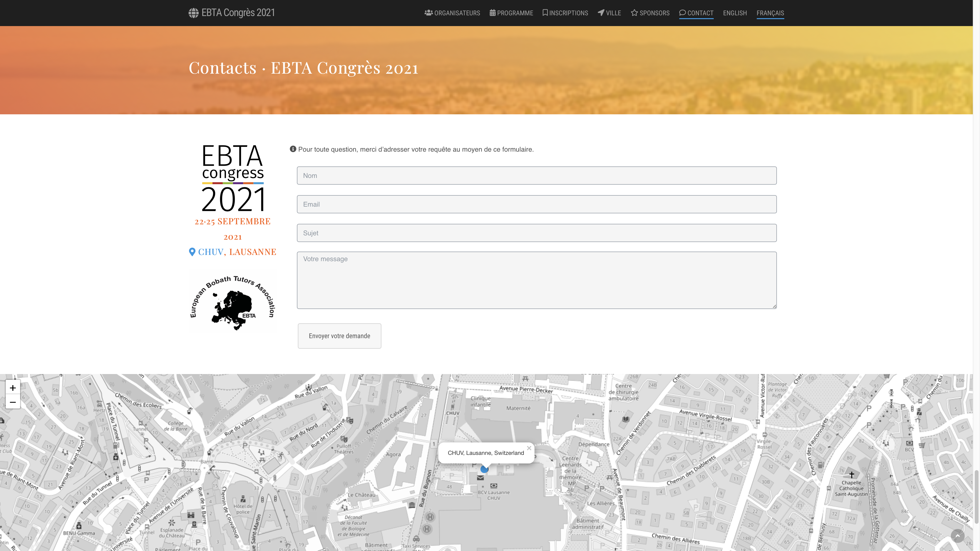Click the globe logo icon in header
Image resolution: width=980 pixels, height=551 pixels.
point(193,13)
